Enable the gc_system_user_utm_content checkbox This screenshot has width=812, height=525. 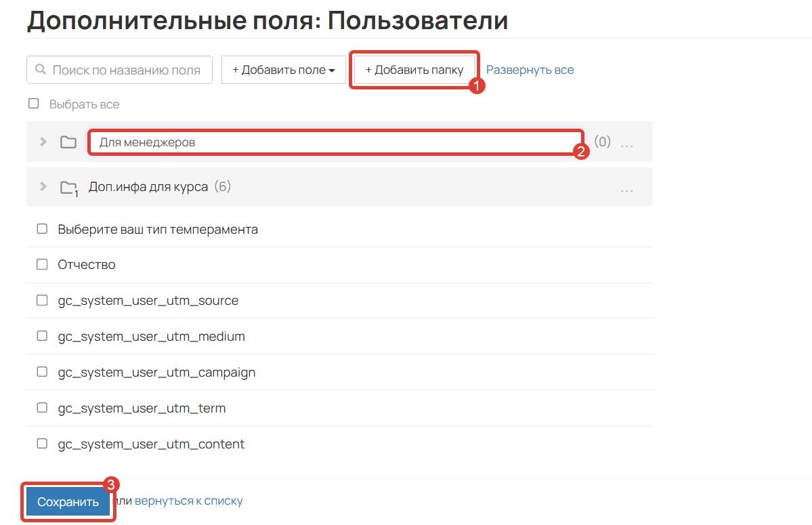(x=42, y=443)
